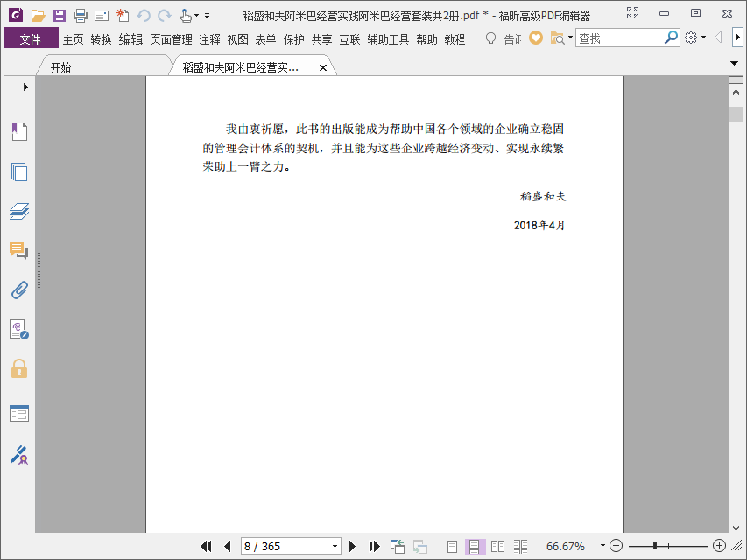Open the 编辑 ribbon tab
The height and width of the screenshot is (560, 747).
click(x=131, y=39)
